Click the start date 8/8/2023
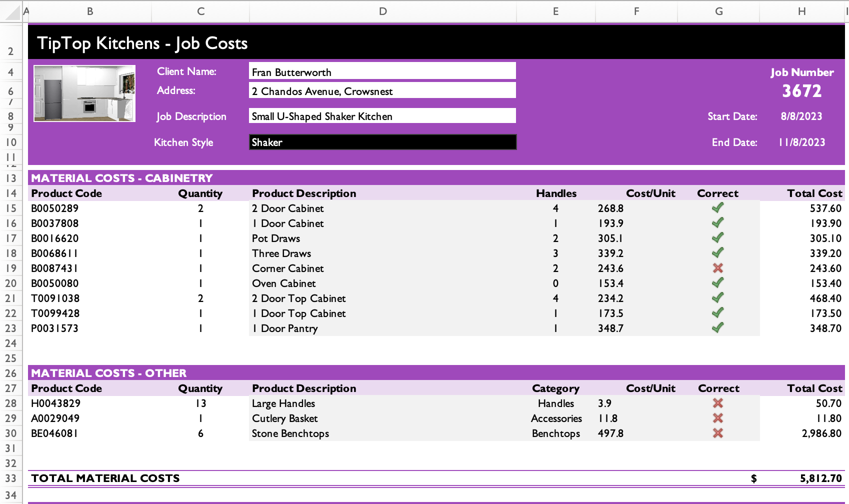The width and height of the screenshot is (849, 504). click(801, 116)
